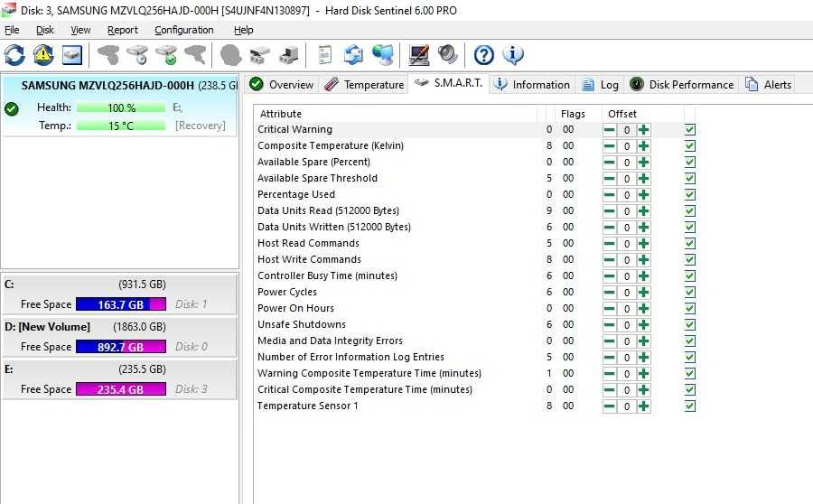Click minus for Unsafe Shutdowns offset
The width and height of the screenshot is (813, 504).
[609, 325]
